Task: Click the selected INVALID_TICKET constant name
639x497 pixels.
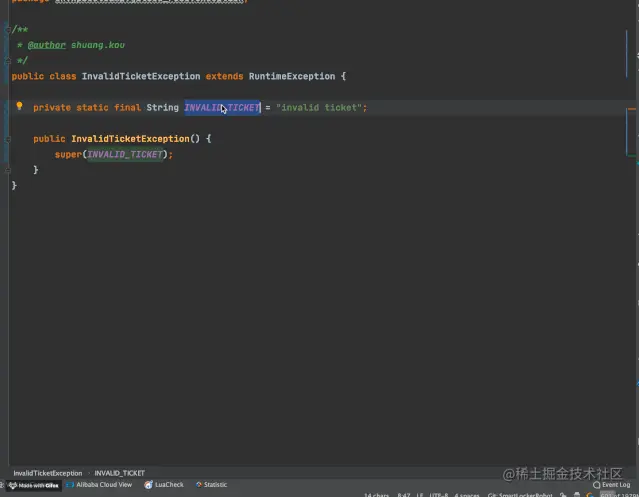Action: 222,108
